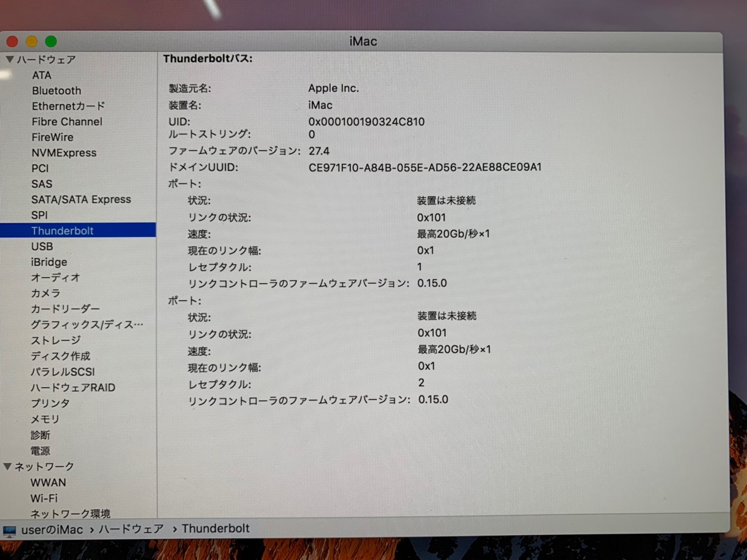Collapse the ハードウェア section triangle
Viewport: 747px width, 560px height.
click(x=10, y=59)
